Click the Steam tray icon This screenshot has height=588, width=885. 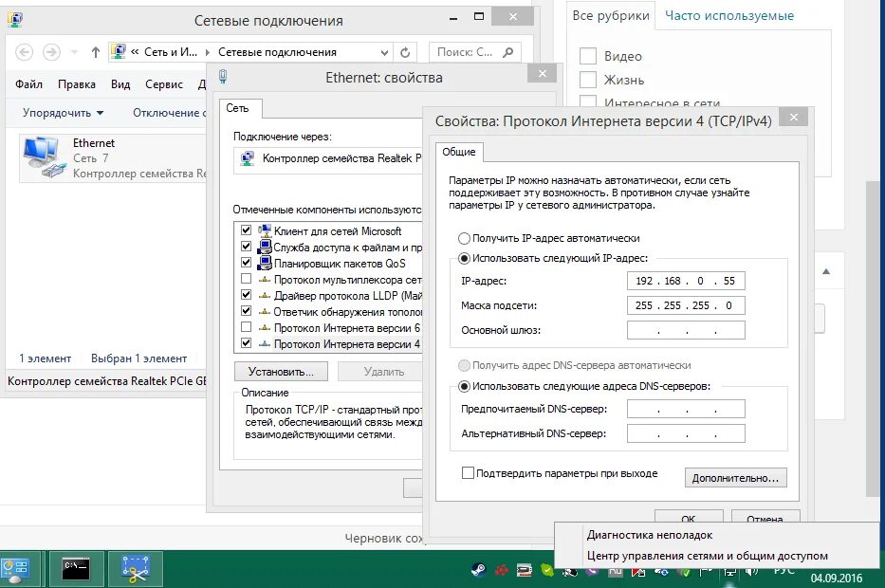[x=479, y=571]
